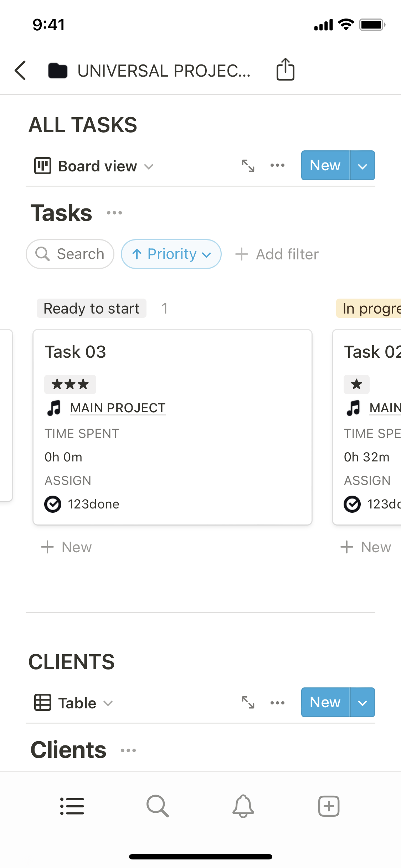Viewport: 401px width, 868px height.
Task: Create new page with bottom plus icon
Action: [329, 806]
